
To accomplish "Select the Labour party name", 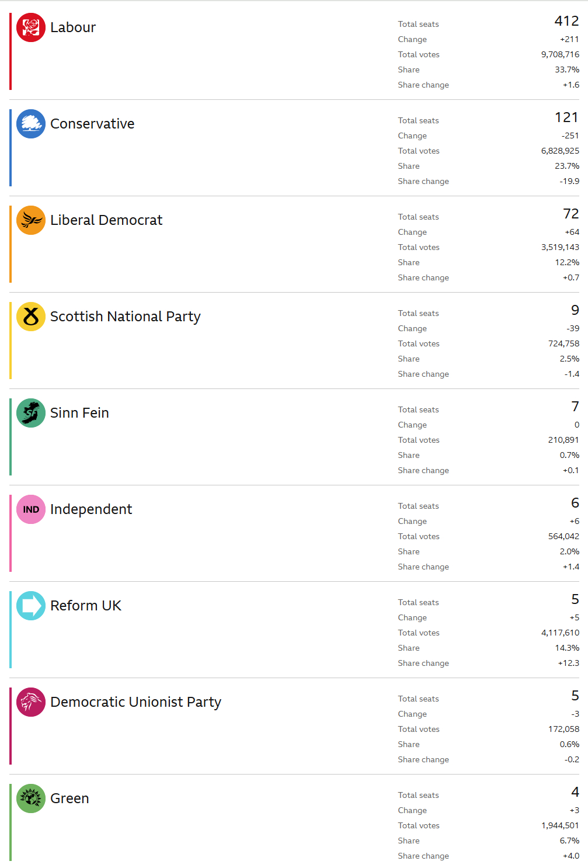I will pyautogui.click(x=73, y=27).
